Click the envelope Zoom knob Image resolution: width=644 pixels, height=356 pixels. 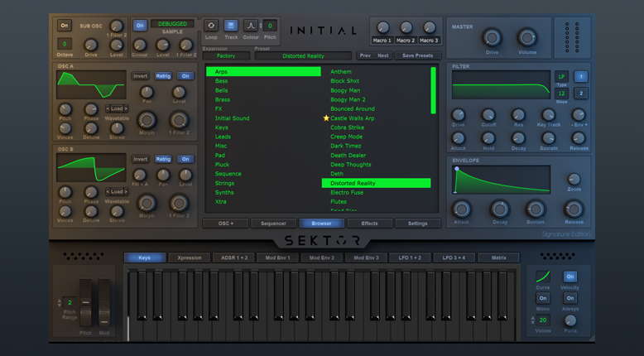coord(574,179)
